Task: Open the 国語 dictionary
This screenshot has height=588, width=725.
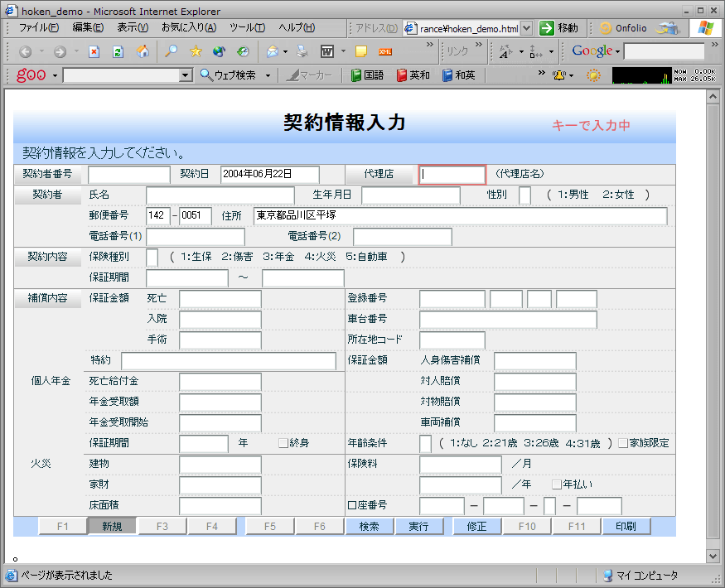Action: coord(368,75)
